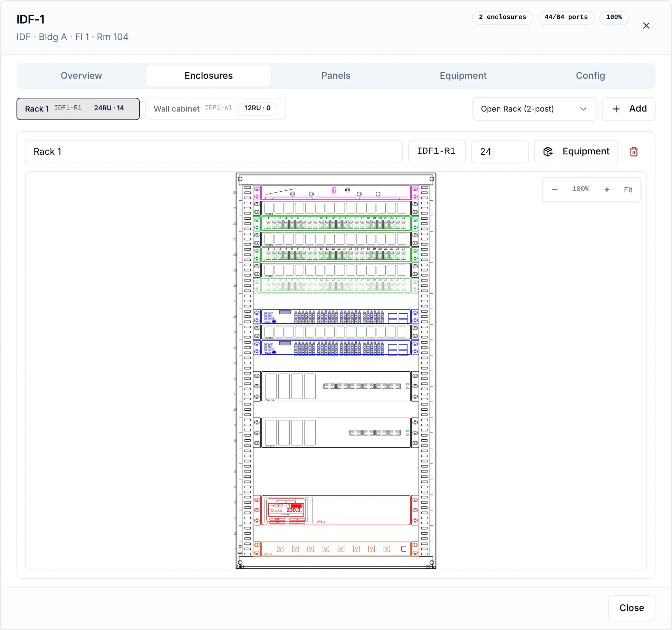Select patch panel A in the rack
The width and height of the screenshot is (672, 630).
pyautogui.click(x=336, y=223)
